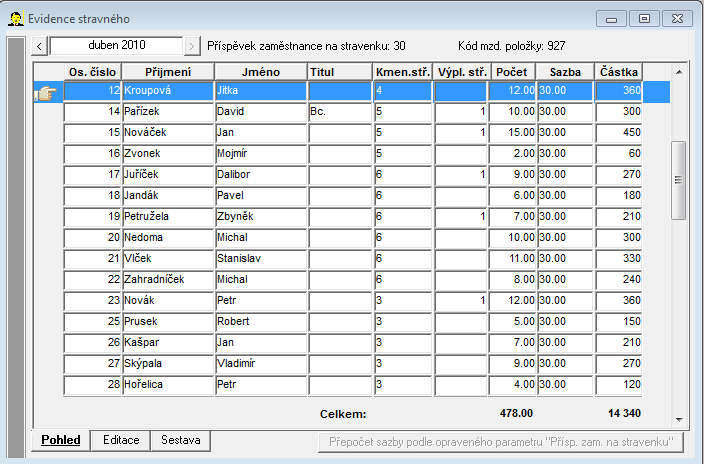Select the surname cell 'Novák'
This screenshot has height=464, width=704.
coord(168,301)
